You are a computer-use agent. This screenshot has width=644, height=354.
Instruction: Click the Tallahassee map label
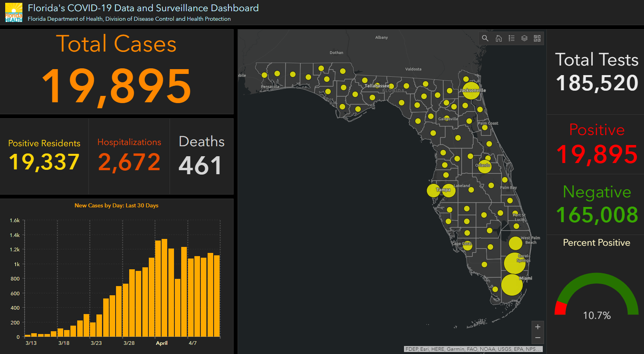coord(377,86)
